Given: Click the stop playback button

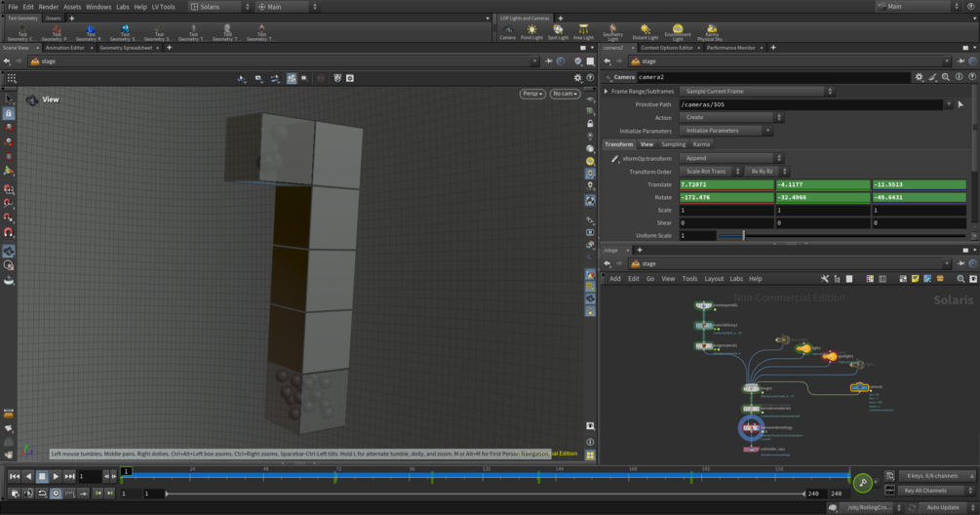Looking at the screenshot, I should click(x=42, y=476).
